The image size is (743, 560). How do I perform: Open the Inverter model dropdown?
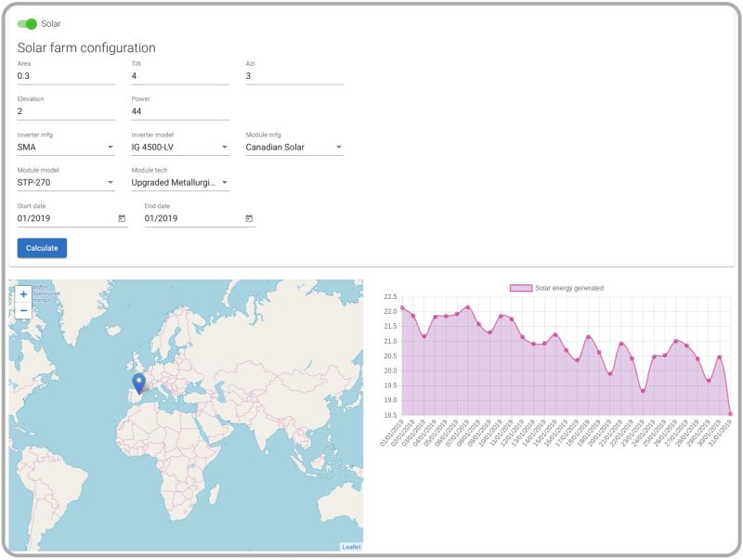pos(180,148)
